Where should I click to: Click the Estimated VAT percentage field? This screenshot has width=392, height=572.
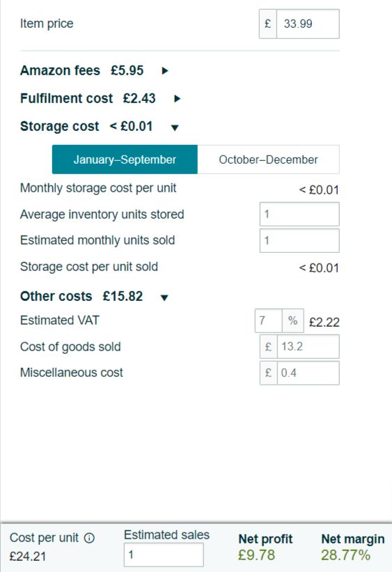tap(268, 320)
